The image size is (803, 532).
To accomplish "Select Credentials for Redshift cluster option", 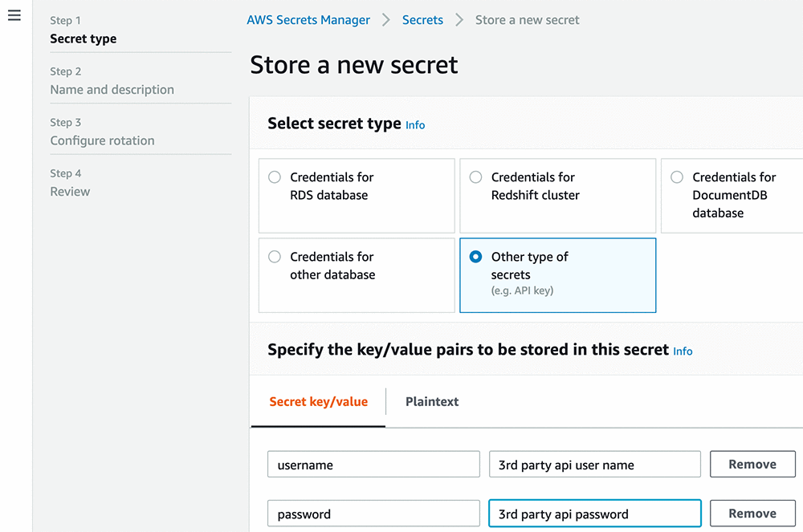I will click(x=475, y=177).
